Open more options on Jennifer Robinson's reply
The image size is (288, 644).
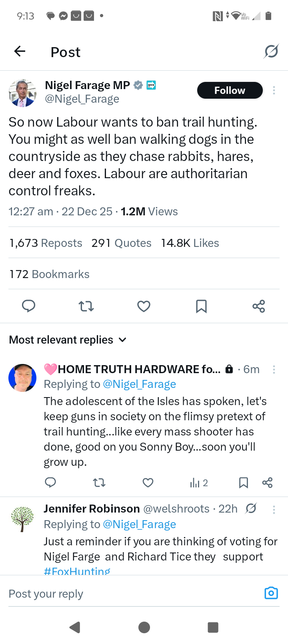point(274,509)
